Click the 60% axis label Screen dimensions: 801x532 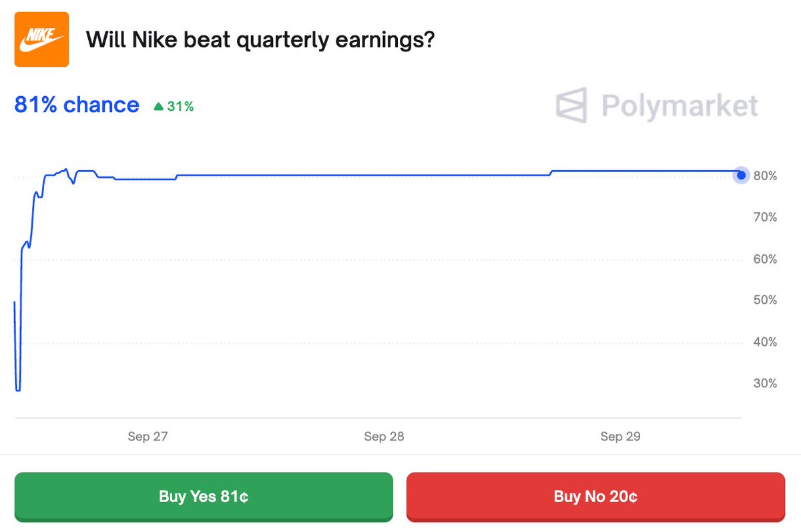pyautogui.click(x=765, y=259)
